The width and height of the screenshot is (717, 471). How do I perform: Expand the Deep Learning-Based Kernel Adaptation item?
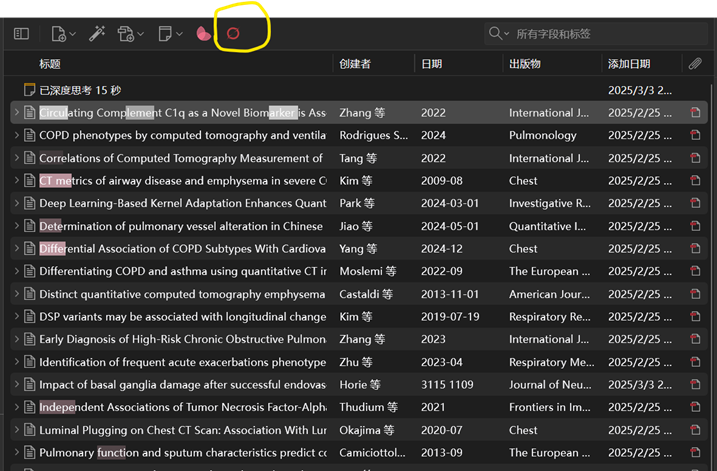pos(17,204)
